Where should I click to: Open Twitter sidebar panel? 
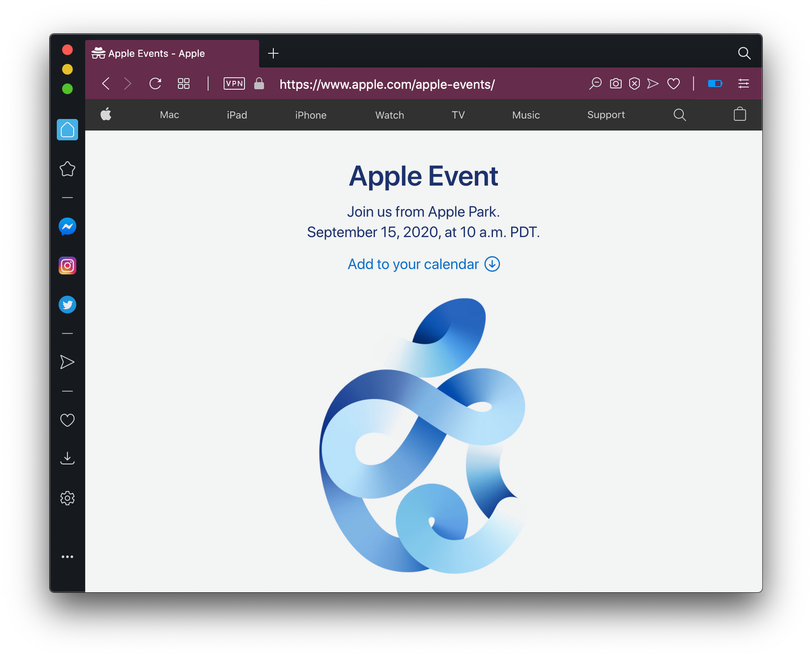click(x=68, y=305)
